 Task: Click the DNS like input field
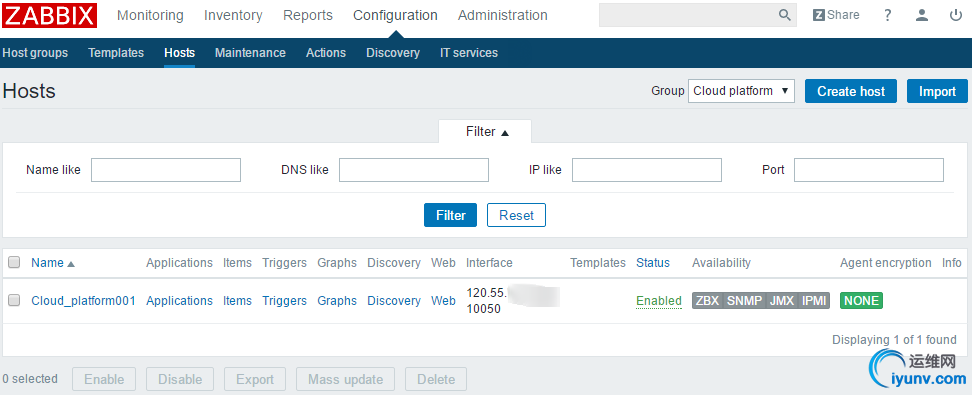tap(413, 170)
